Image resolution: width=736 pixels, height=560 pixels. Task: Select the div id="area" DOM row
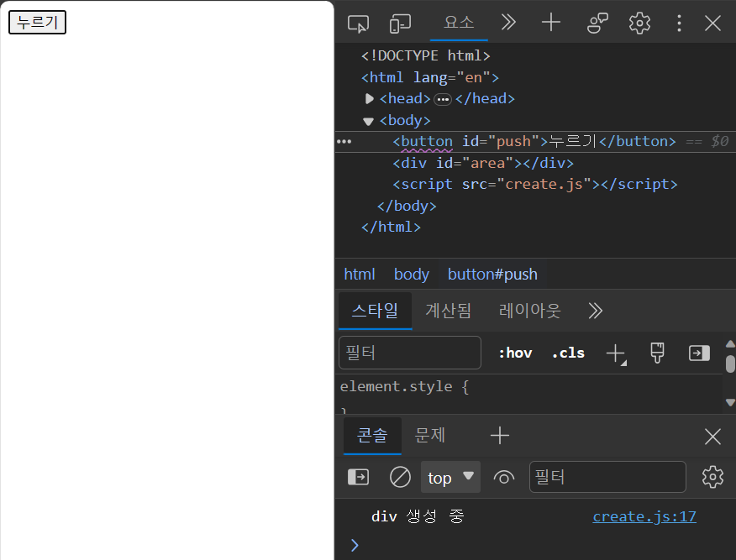pyautogui.click(x=483, y=163)
